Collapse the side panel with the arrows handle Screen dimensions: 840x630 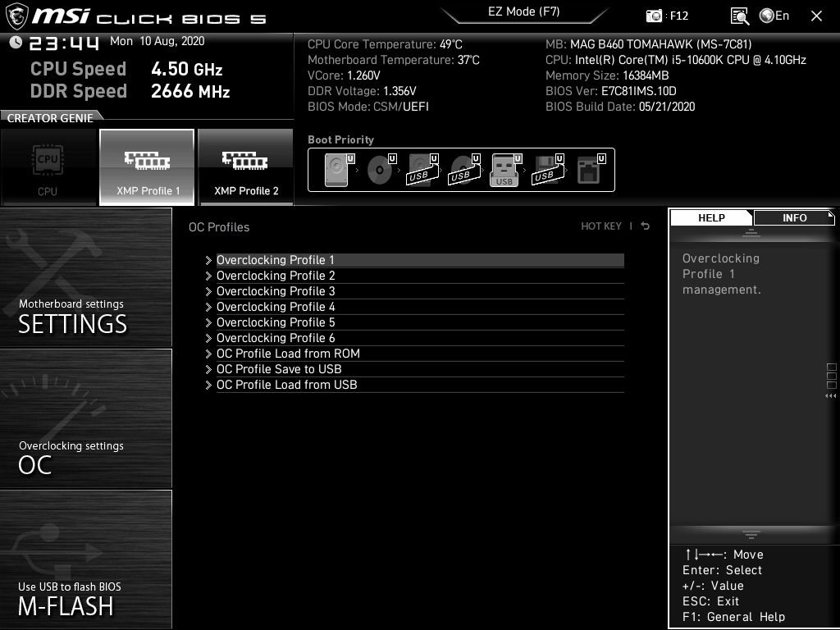(x=831, y=396)
